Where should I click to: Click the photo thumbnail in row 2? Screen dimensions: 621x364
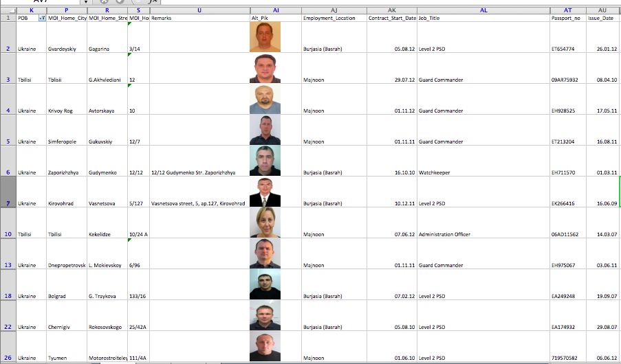point(265,37)
